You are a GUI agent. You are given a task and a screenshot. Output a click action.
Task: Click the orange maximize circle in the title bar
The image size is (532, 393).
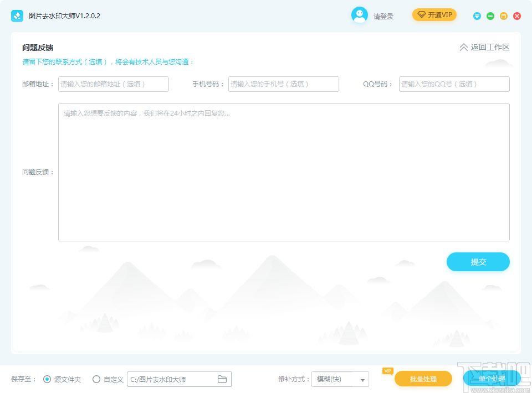(x=504, y=16)
